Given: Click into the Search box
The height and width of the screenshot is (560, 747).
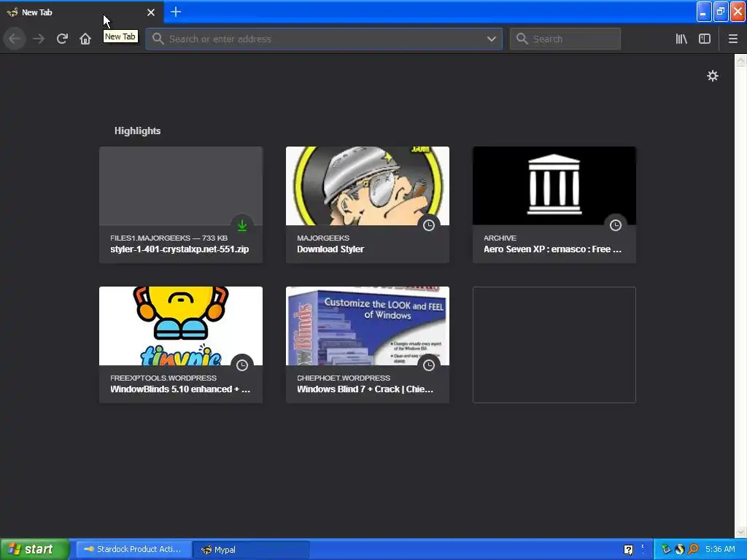Looking at the screenshot, I should tap(565, 39).
